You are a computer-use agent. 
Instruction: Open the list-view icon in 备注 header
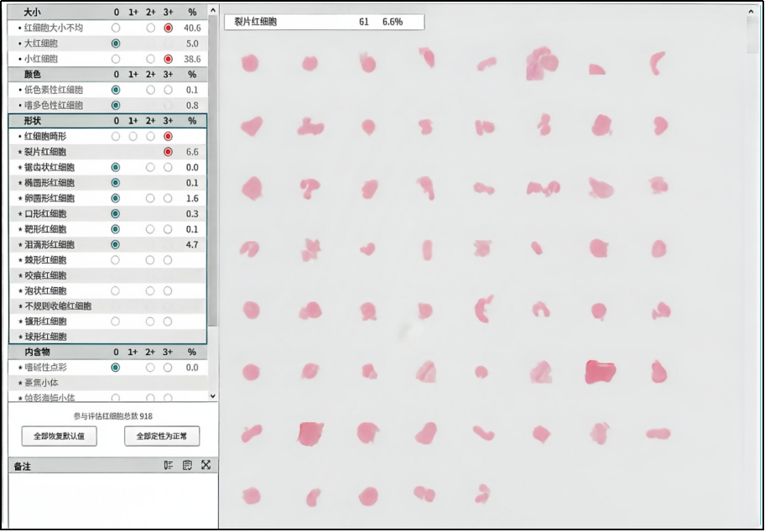(x=169, y=465)
